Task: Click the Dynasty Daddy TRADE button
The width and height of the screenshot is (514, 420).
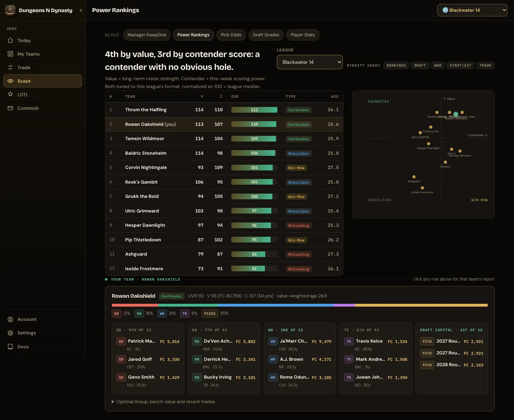Action: pos(485,66)
